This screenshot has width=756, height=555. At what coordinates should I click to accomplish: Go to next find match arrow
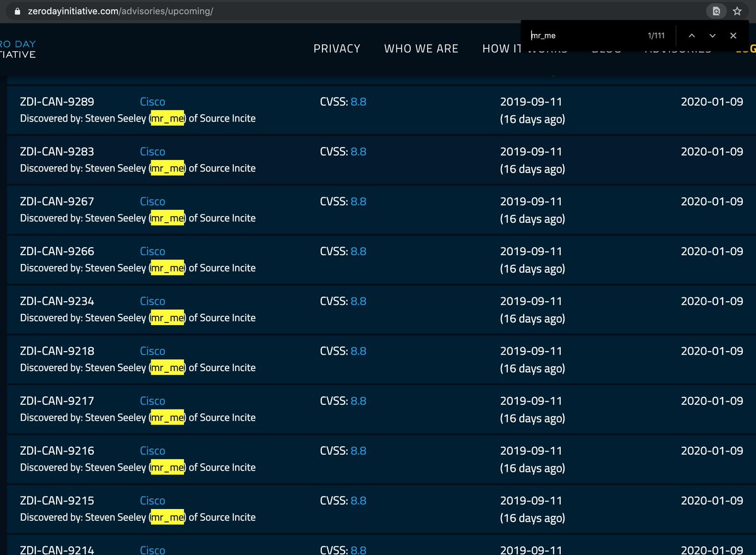(x=713, y=36)
